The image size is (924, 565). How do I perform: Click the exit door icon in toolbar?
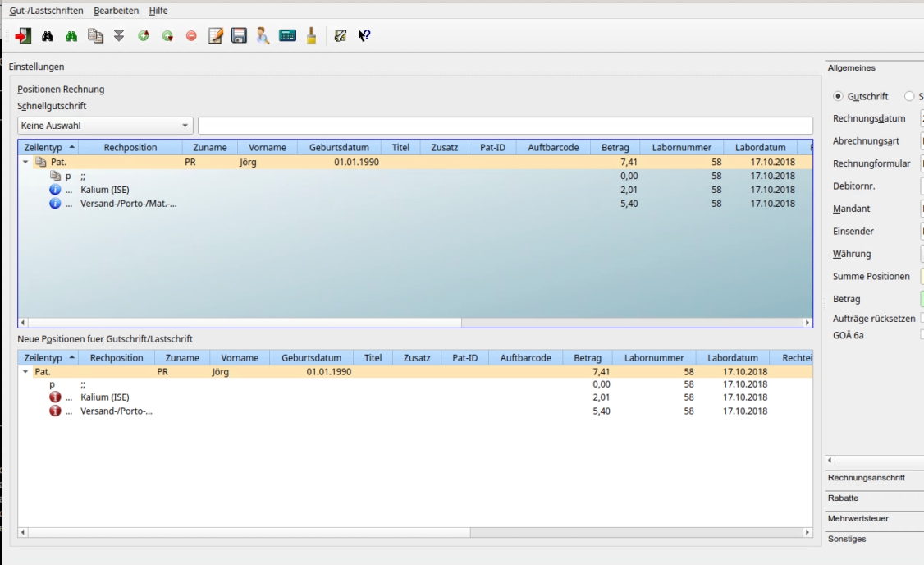pyautogui.click(x=22, y=36)
